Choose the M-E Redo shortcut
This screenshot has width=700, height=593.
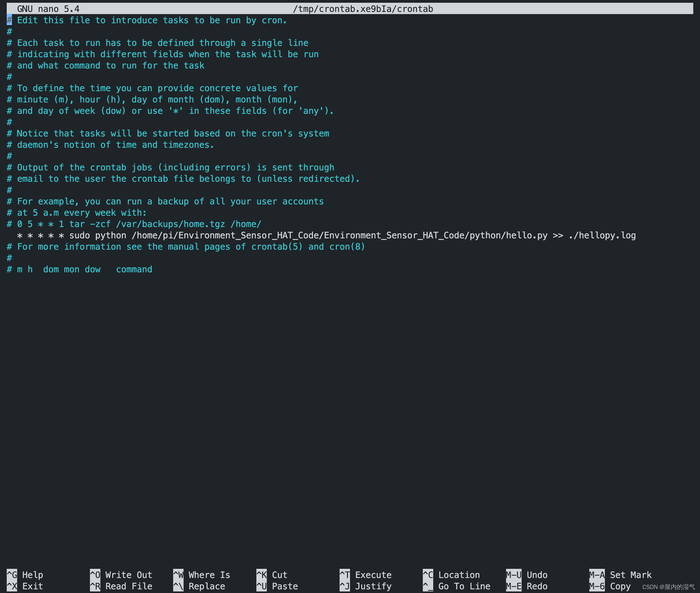click(x=527, y=586)
